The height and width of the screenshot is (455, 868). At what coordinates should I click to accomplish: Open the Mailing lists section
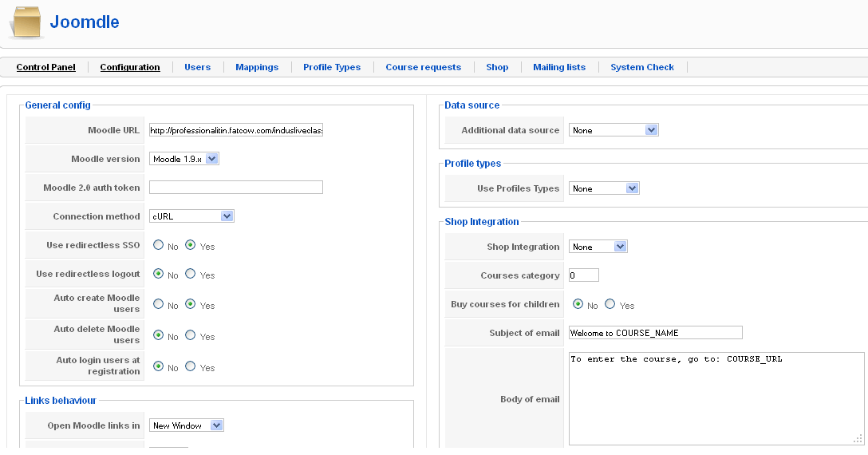click(559, 67)
